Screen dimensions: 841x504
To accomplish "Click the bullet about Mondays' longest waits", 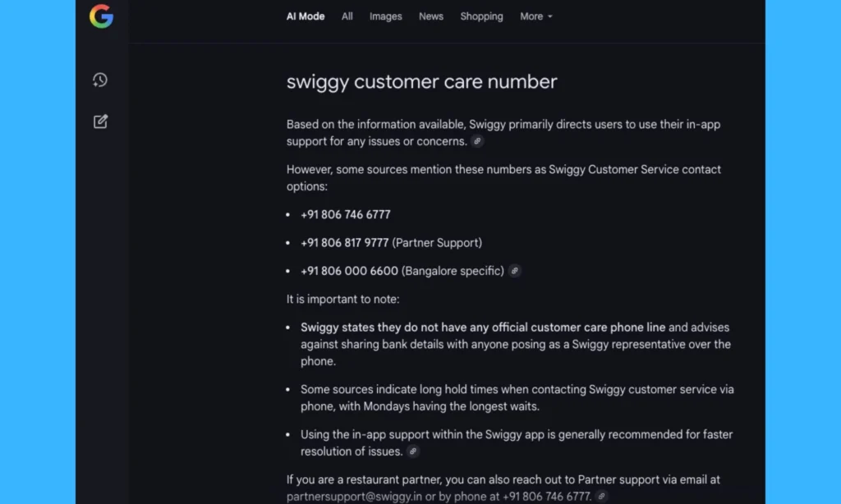I will click(517, 398).
